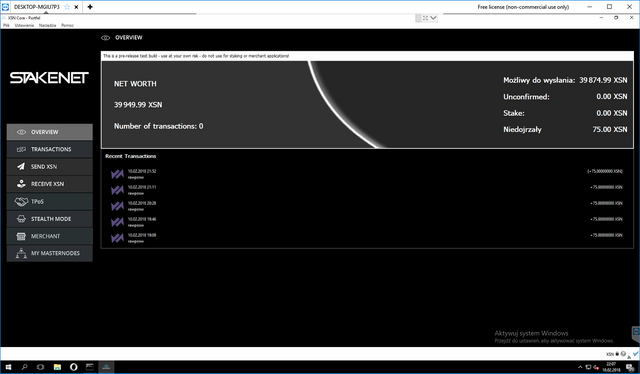This screenshot has width=640, height=374.
Task: Click the TeamViewer toolbar grip handle
Action: coord(418,18)
